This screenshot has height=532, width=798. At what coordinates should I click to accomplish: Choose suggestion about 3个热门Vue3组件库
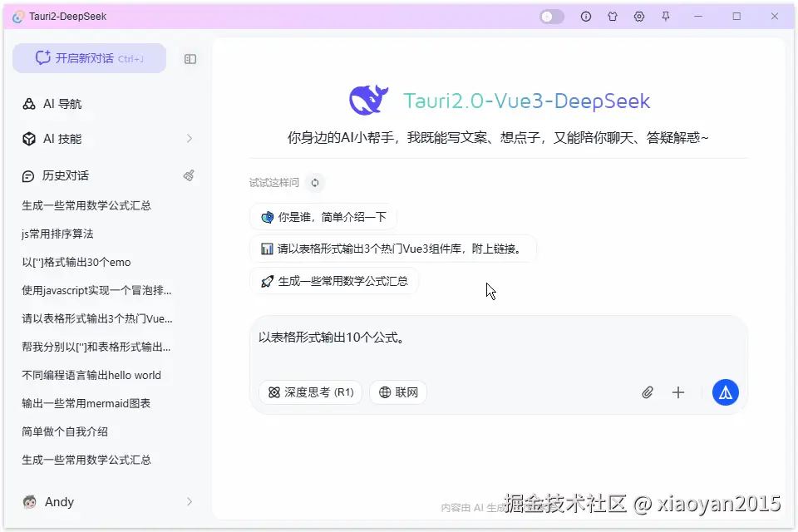[x=393, y=249]
